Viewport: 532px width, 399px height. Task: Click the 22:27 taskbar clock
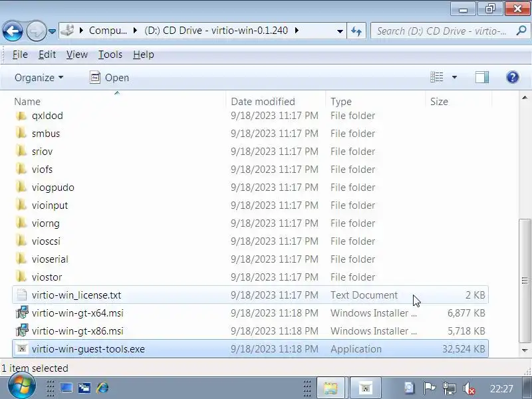tap(501, 388)
